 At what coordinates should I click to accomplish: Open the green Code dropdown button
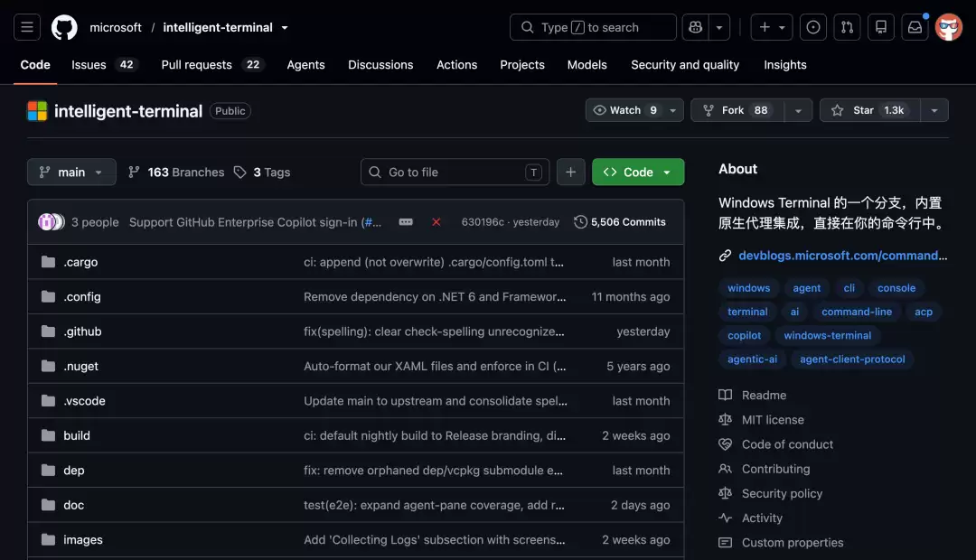638,173
